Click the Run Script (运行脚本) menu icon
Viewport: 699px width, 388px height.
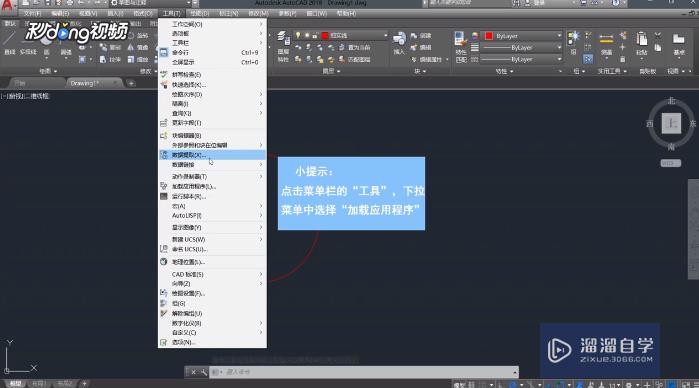(x=164, y=196)
